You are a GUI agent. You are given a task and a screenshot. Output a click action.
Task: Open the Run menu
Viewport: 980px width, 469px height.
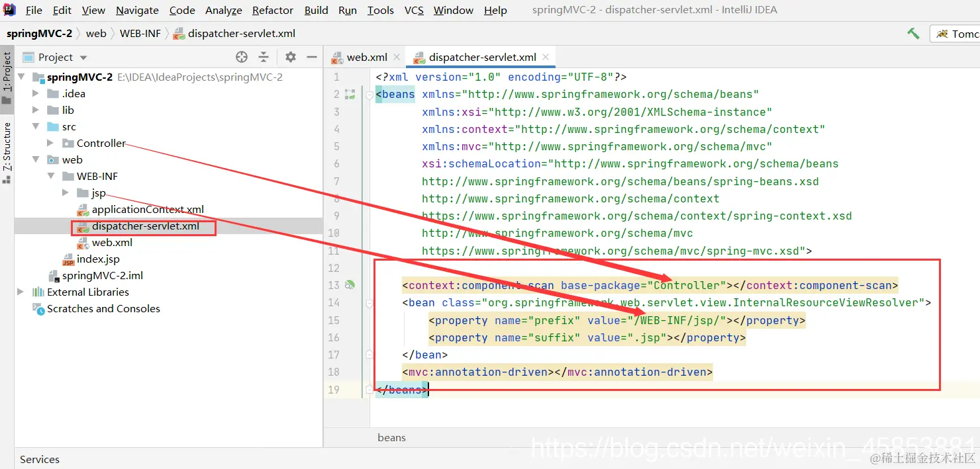pos(348,11)
